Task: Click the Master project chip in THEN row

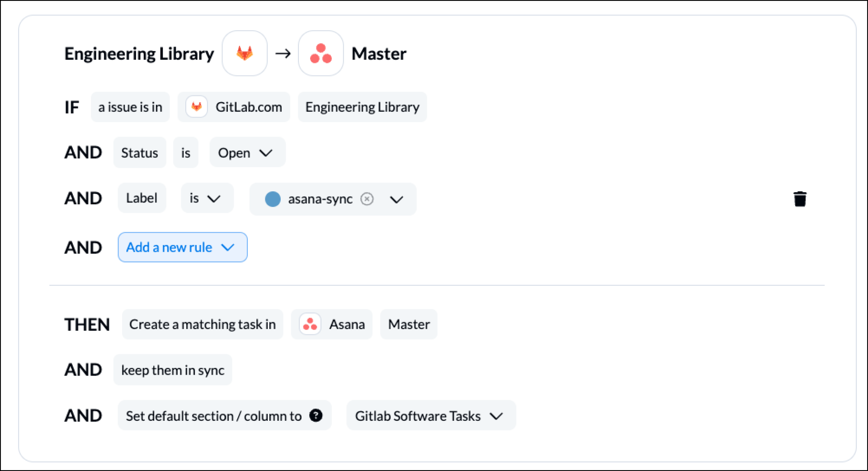Action: (408, 324)
